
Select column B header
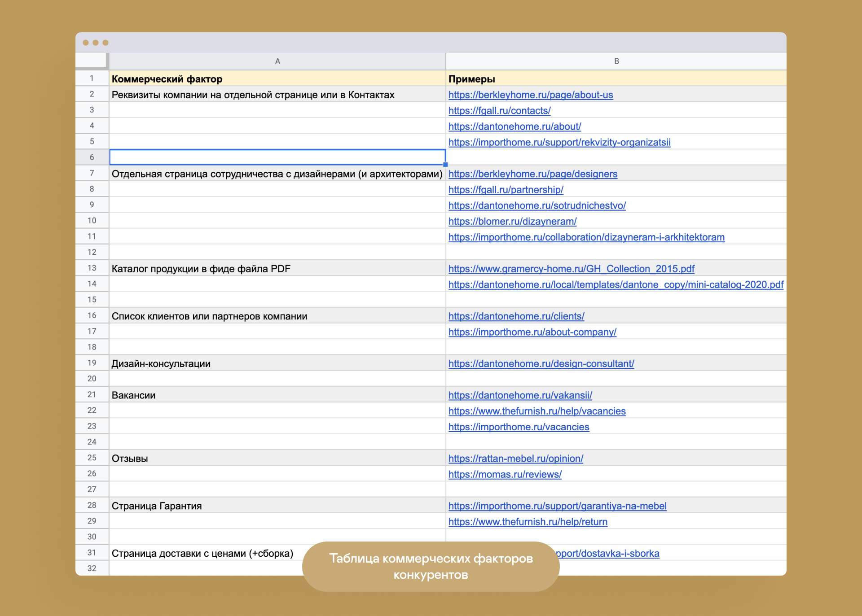pyautogui.click(x=616, y=61)
